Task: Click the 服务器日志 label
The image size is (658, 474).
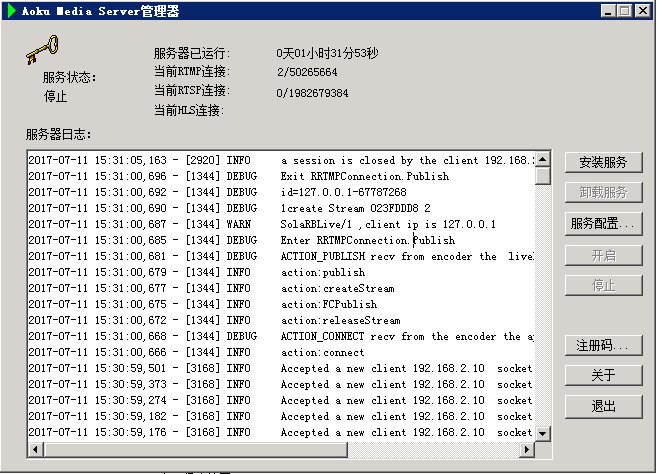Action: pos(58,135)
